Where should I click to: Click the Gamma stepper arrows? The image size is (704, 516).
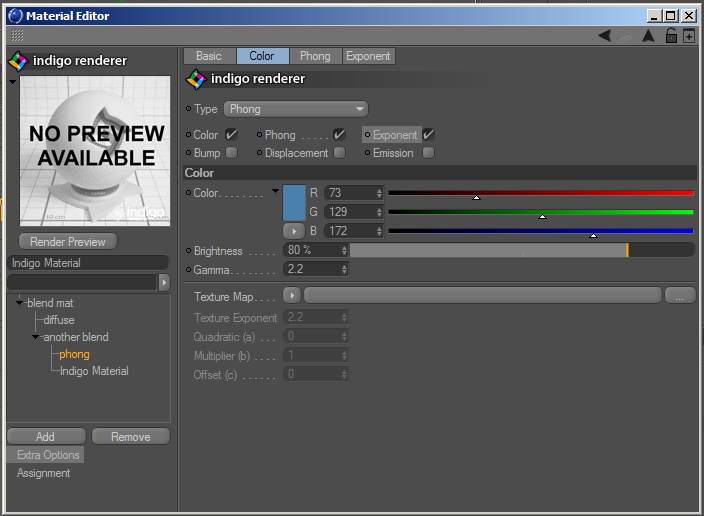point(344,269)
